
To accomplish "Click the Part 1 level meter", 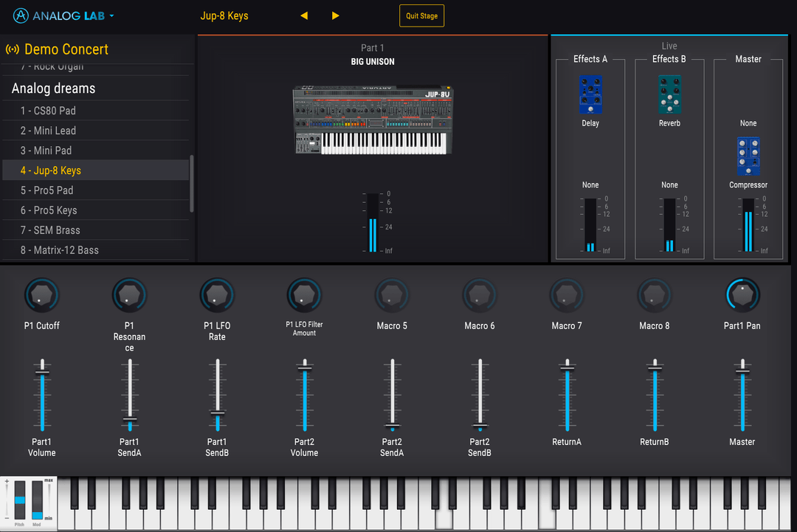I will 373,223.
